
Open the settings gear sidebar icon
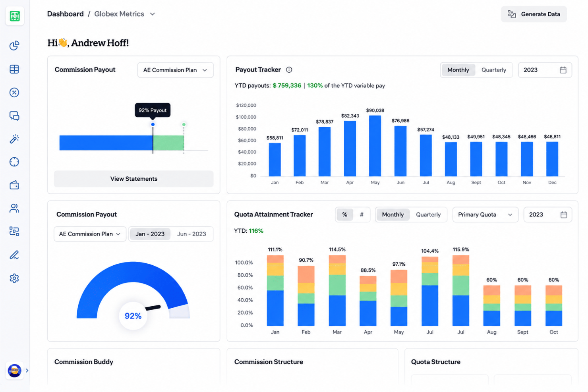click(14, 278)
